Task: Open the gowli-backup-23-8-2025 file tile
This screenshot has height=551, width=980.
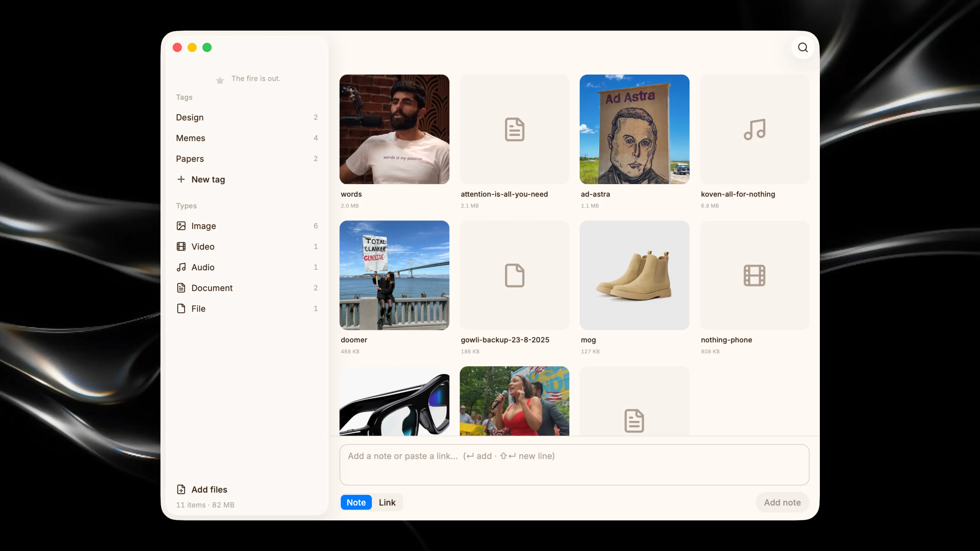Action: pyautogui.click(x=514, y=275)
